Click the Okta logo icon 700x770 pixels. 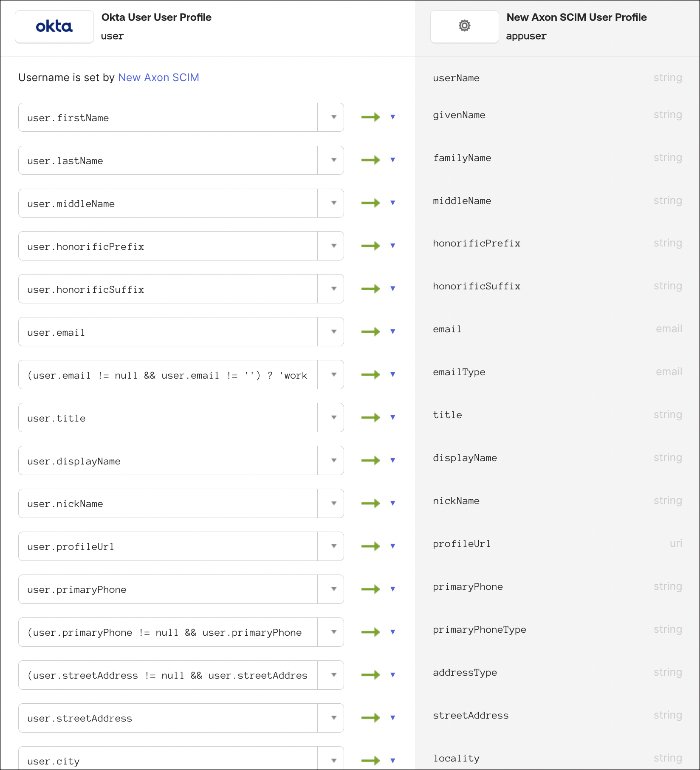(x=54, y=27)
